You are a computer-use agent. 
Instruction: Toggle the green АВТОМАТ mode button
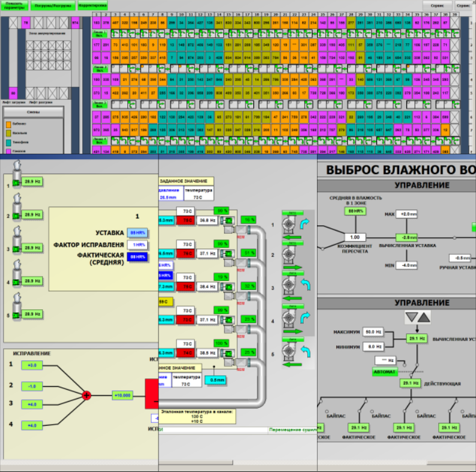[385, 372]
